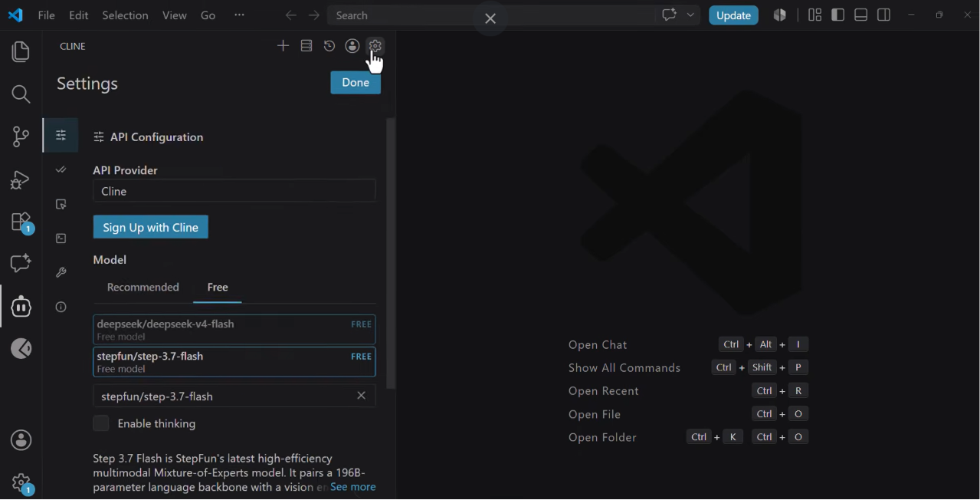The image size is (980, 500).
Task: Clear the model field with X button
Action: point(362,396)
